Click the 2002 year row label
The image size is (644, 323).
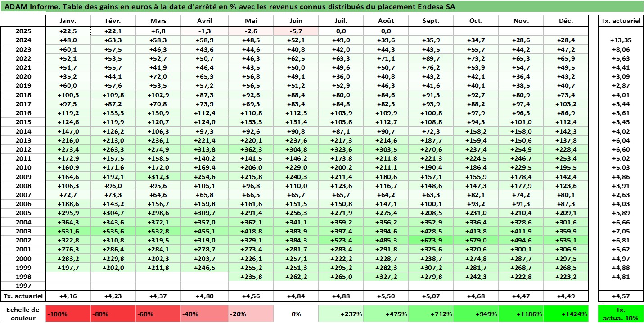click(23, 240)
